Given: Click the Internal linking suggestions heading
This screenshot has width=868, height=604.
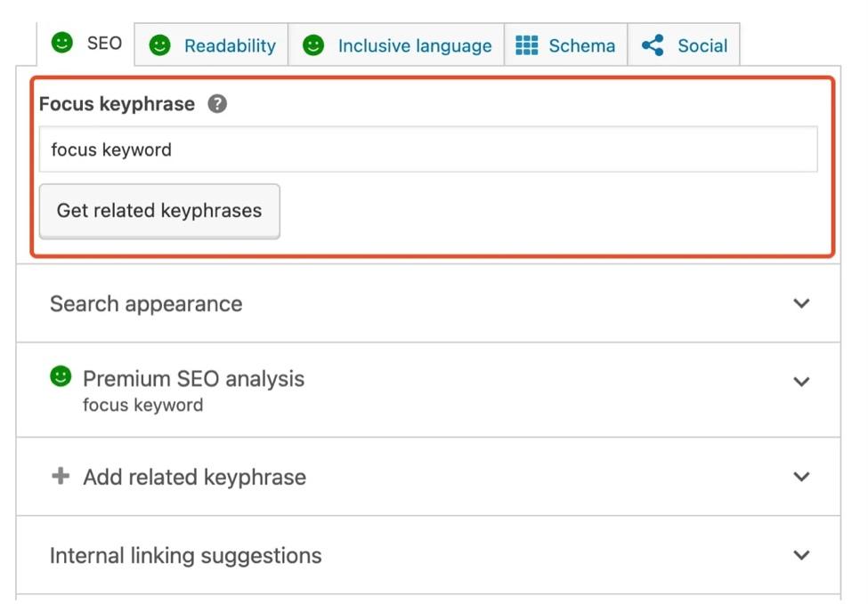Looking at the screenshot, I should coord(185,556).
